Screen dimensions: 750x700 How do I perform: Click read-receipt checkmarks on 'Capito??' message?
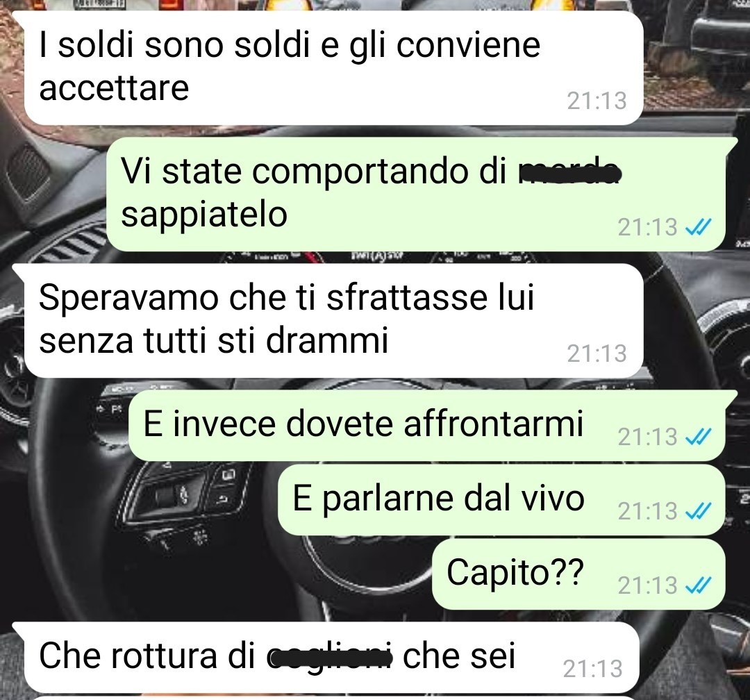point(699,585)
